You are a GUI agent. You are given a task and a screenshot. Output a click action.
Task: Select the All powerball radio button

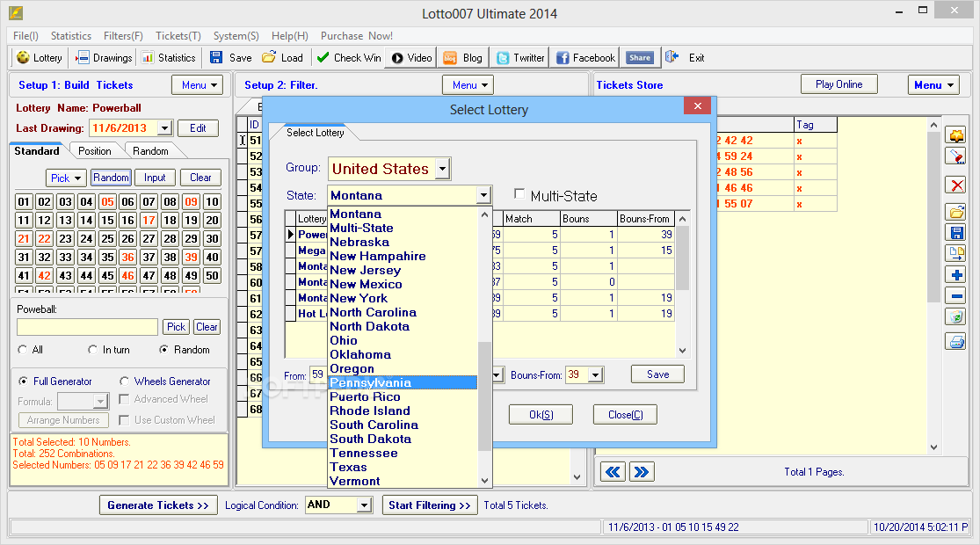tap(23, 349)
